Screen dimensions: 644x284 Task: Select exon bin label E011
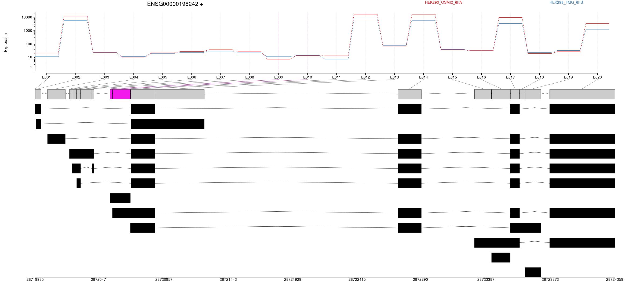pyautogui.click(x=336, y=77)
